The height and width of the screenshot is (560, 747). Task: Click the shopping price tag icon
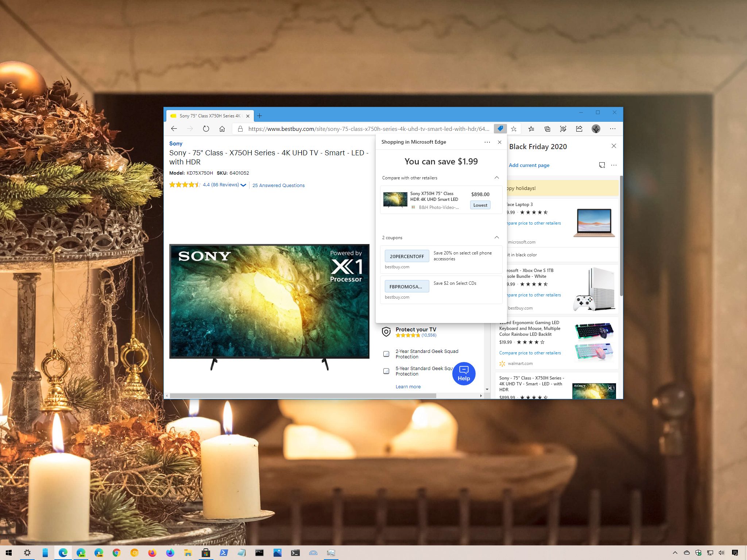point(500,129)
